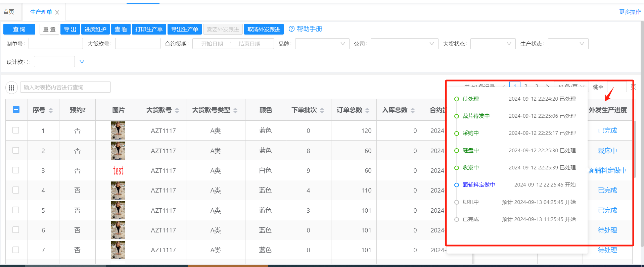Open the 大货状态 dropdown

493,44
